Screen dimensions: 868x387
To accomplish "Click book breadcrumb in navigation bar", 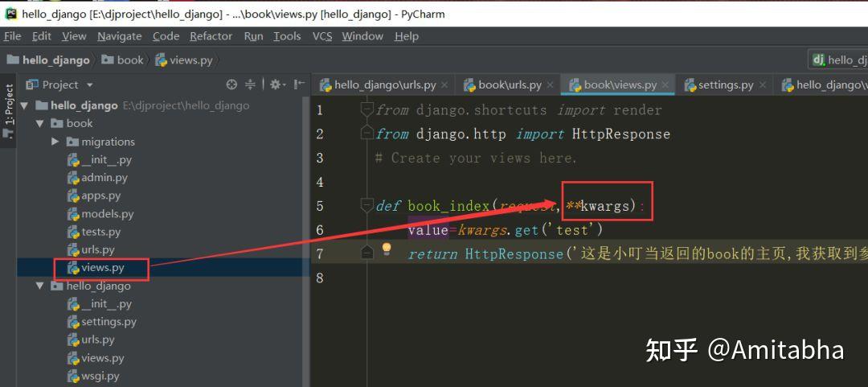I will tap(123, 60).
